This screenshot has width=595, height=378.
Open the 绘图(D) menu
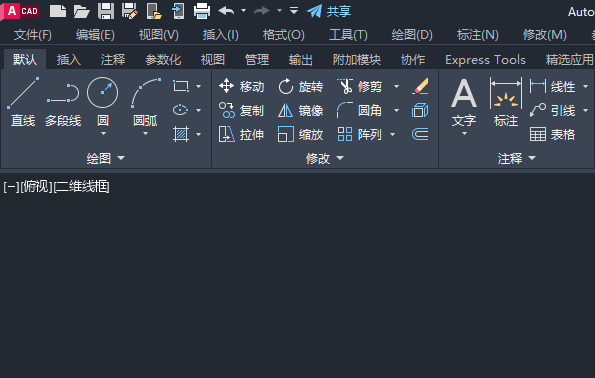[x=412, y=35]
